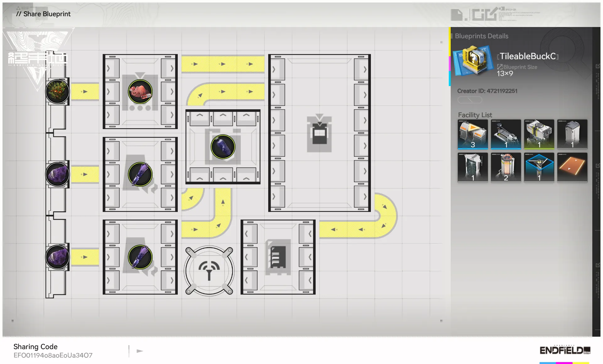The width and height of the screenshot is (603, 364).
Task: Toggle the pill switch under Creator ID
Action: pyautogui.click(x=470, y=100)
